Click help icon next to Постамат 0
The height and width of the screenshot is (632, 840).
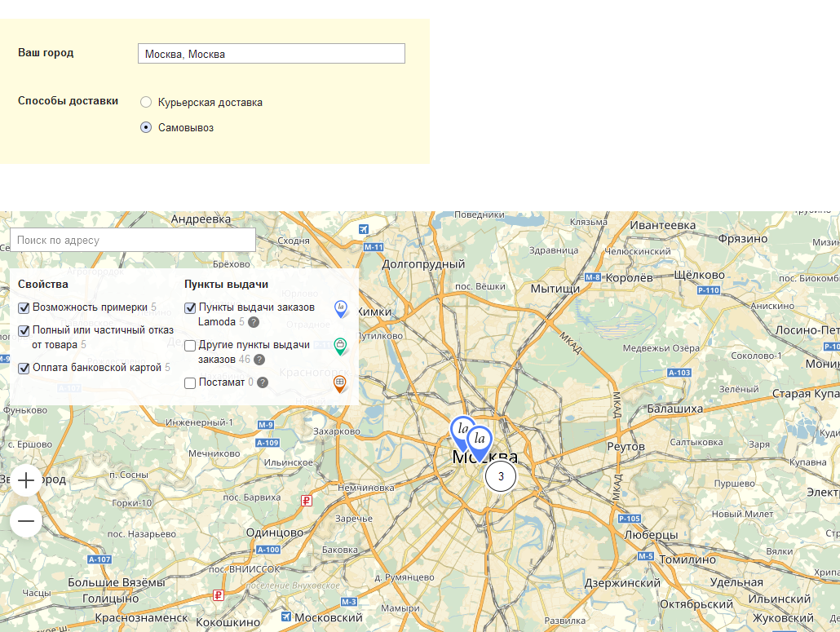[x=263, y=382]
